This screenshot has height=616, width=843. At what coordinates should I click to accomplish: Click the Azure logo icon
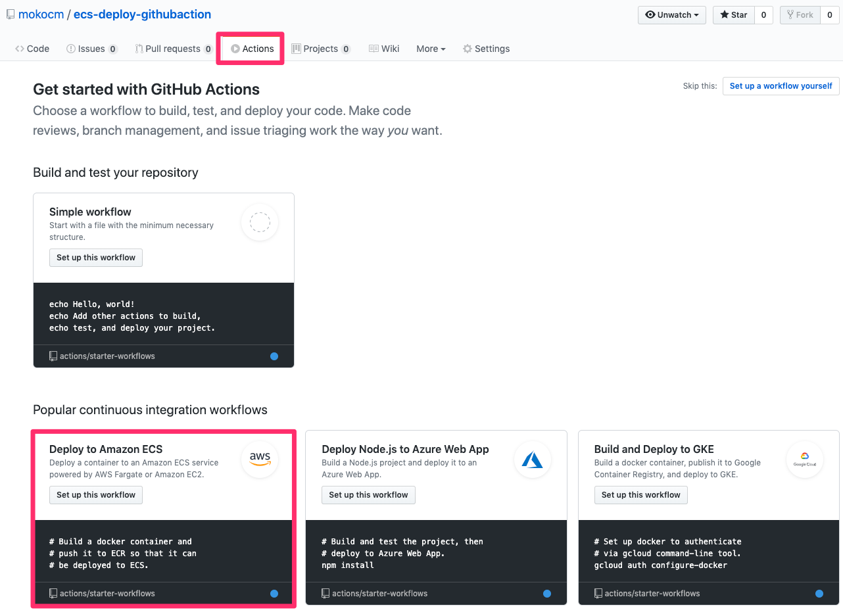532,460
